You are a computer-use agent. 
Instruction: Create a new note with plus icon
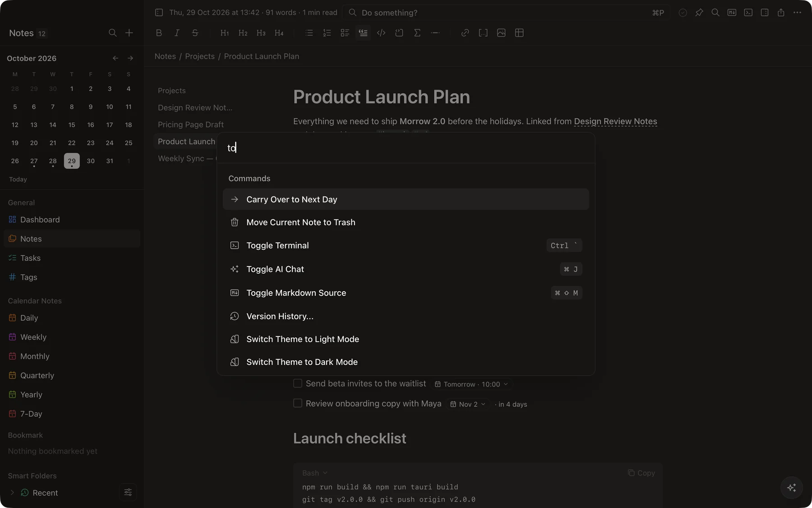129,33
